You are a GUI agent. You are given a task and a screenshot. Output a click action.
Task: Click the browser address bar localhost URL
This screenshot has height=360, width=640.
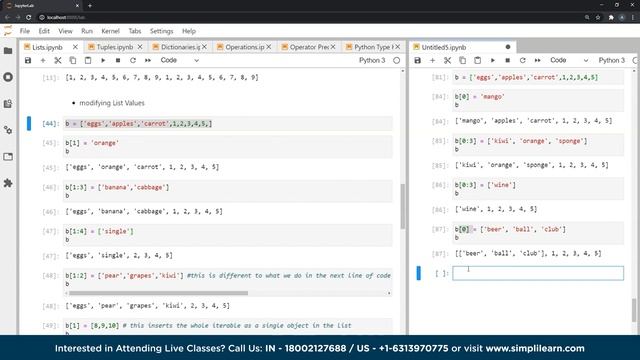click(66, 18)
